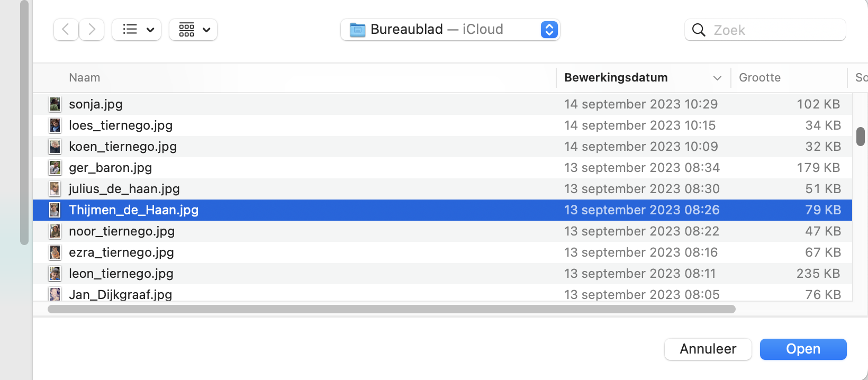The width and height of the screenshot is (868, 380).
Task: Click the blue Open button
Action: coord(803,349)
